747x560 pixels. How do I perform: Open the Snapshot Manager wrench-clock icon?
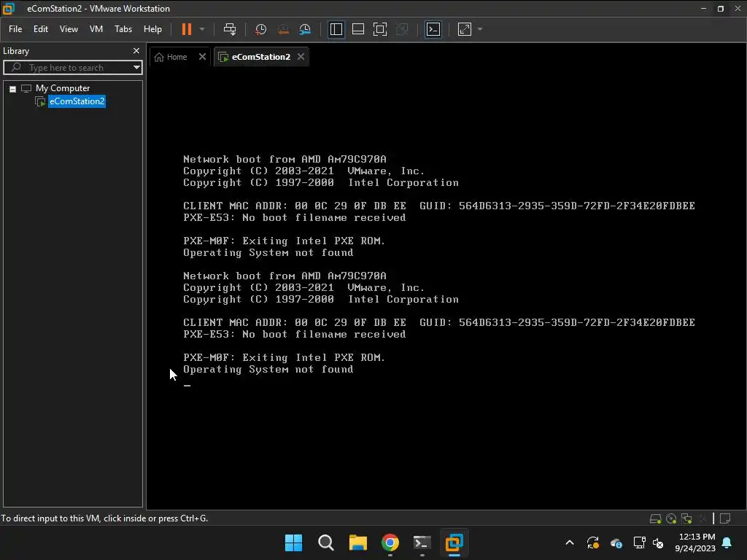(x=305, y=29)
